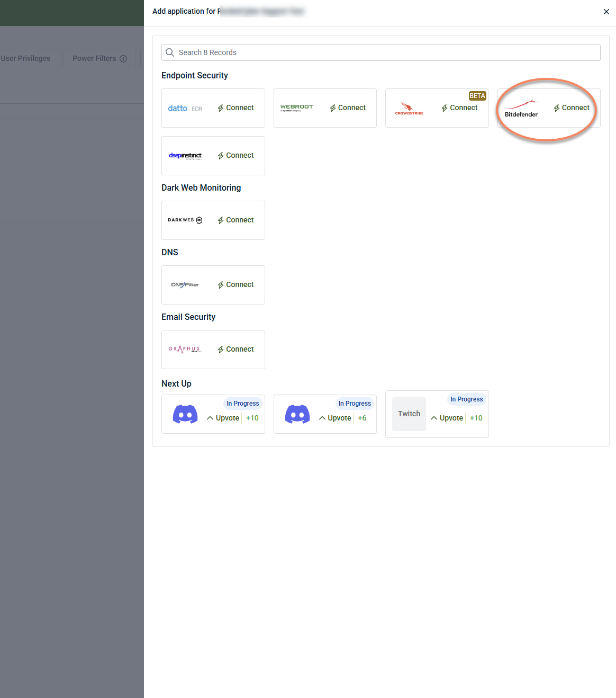Connect the Dark Web ID application

point(235,220)
